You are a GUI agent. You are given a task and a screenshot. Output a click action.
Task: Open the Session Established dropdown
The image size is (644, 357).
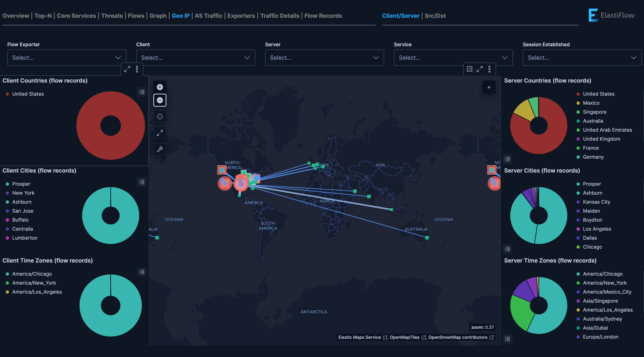(x=582, y=57)
